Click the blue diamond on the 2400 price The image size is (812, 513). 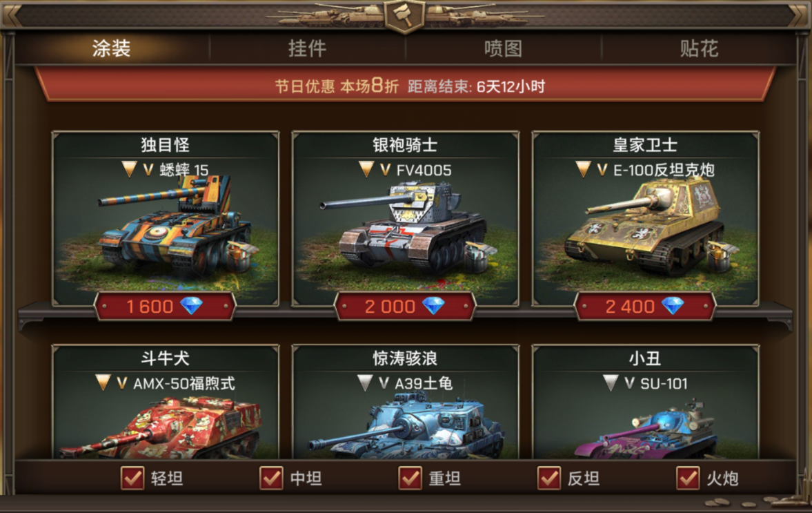click(673, 306)
